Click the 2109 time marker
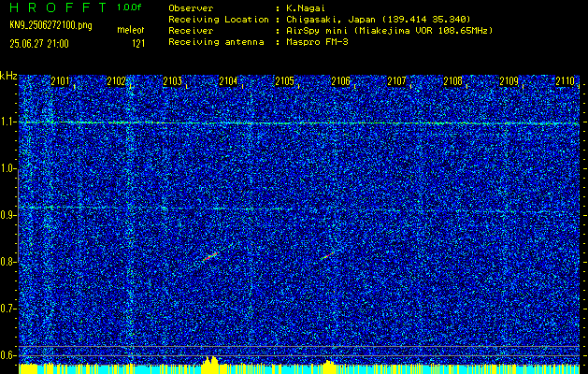The width and height of the screenshot is (588, 374). [x=509, y=81]
